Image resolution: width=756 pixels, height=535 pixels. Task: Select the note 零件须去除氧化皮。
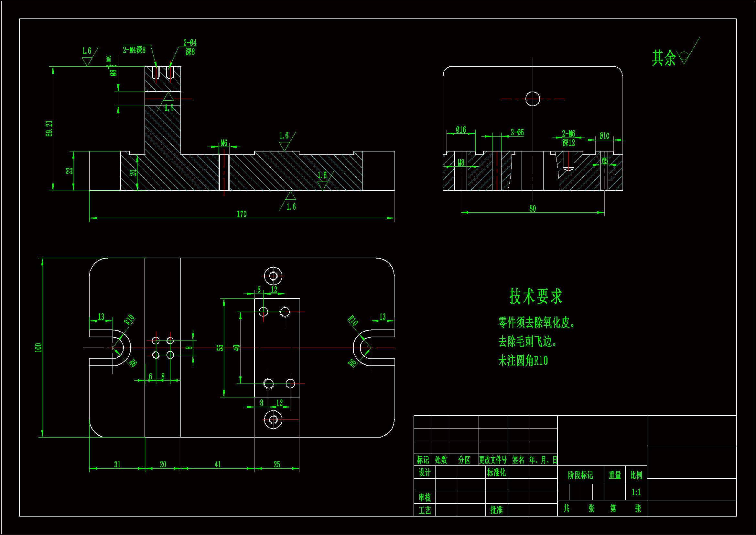click(537, 322)
